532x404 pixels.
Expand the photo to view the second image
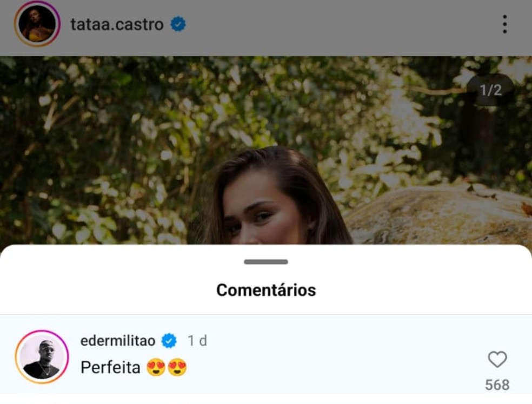(x=266, y=151)
